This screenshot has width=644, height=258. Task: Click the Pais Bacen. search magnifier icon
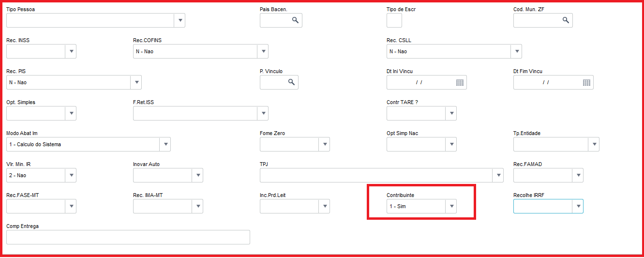pos(295,20)
